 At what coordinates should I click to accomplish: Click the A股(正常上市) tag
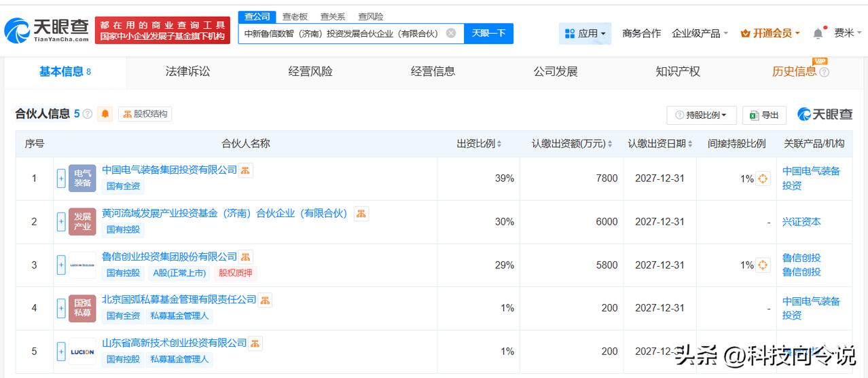179,273
